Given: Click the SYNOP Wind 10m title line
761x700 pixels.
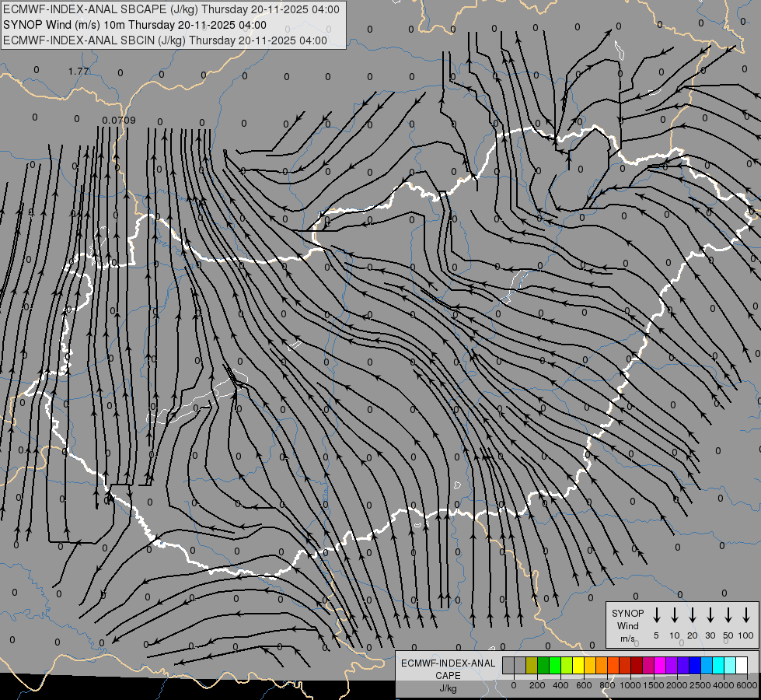Looking at the screenshot, I should (x=134, y=25).
